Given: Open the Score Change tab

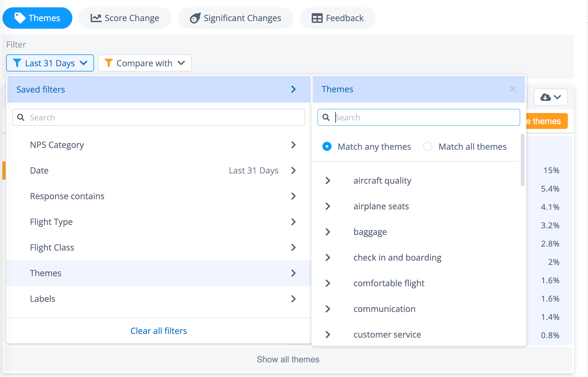Looking at the screenshot, I should click(125, 18).
